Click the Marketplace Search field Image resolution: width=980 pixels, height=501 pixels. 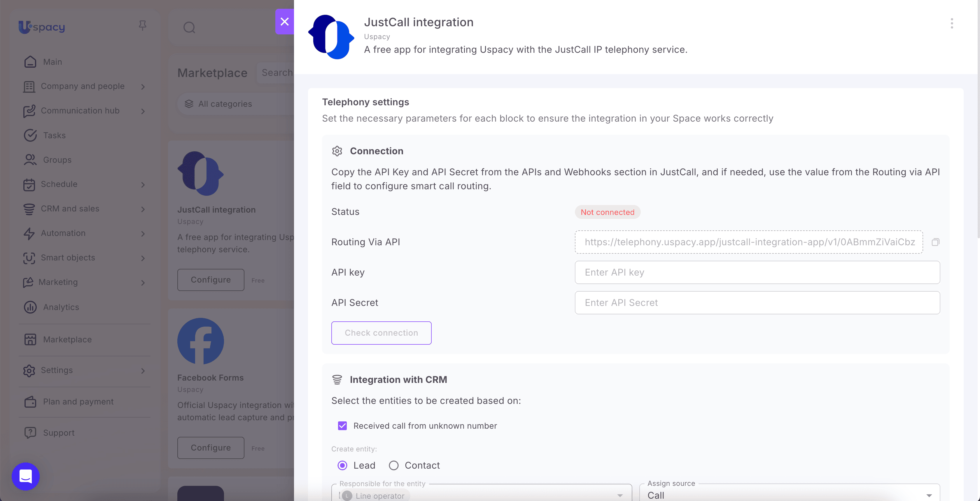(x=275, y=72)
